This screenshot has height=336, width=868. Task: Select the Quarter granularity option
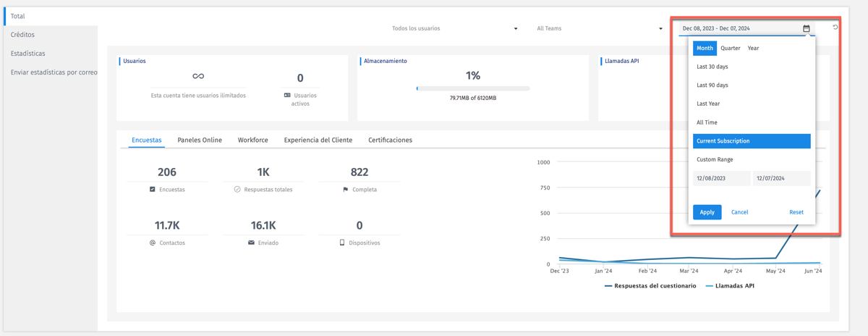click(730, 49)
